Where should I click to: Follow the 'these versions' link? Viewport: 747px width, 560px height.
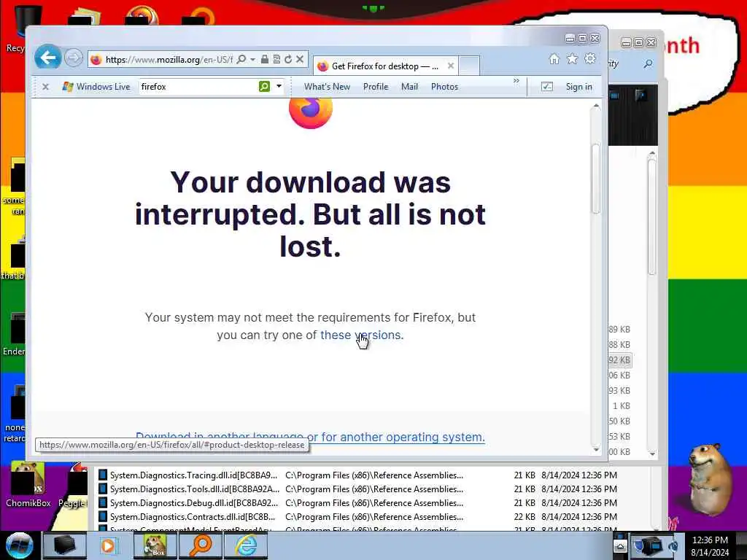(360, 335)
